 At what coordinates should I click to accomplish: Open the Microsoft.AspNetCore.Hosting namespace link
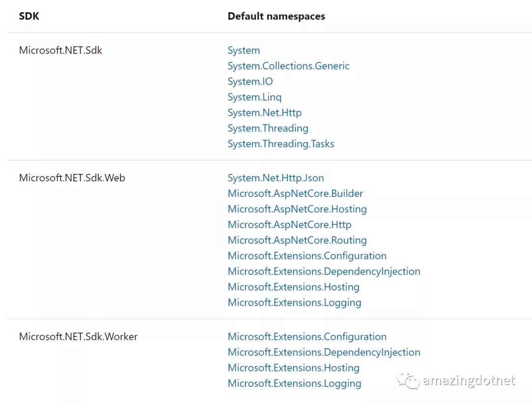point(297,209)
